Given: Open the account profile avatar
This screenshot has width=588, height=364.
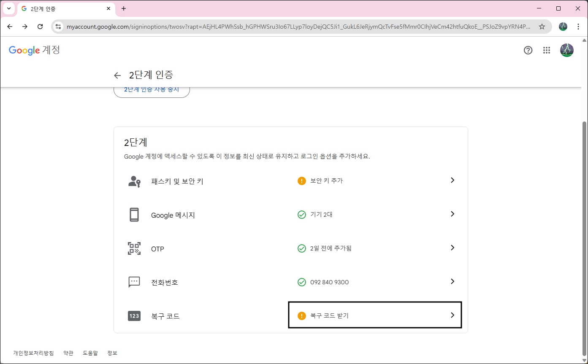Looking at the screenshot, I should coord(567,50).
